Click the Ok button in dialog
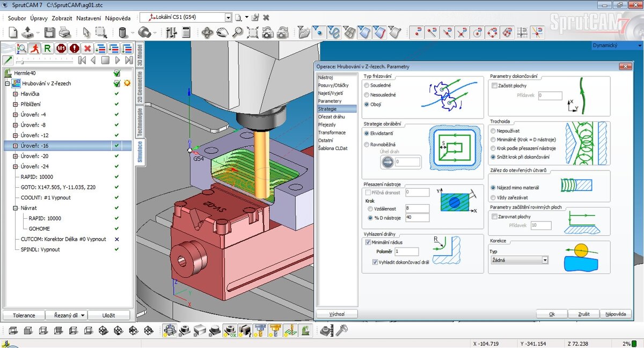The image size is (644, 348). point(552,314)
